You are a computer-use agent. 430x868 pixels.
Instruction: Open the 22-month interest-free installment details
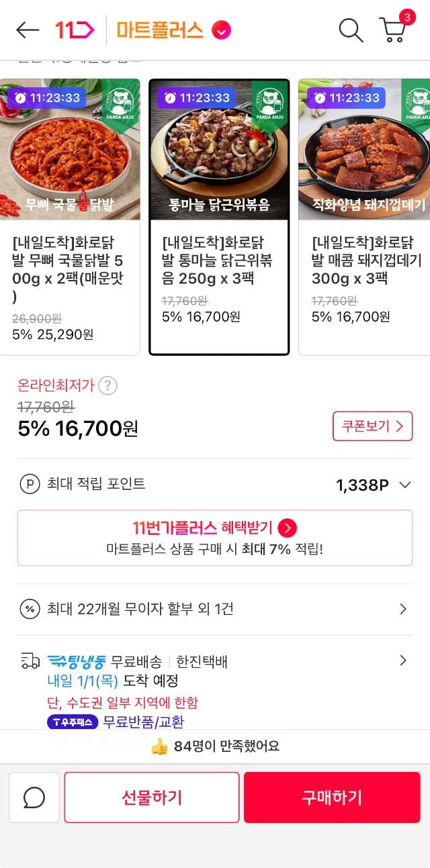pyautogui.click(x=215, y=609)
